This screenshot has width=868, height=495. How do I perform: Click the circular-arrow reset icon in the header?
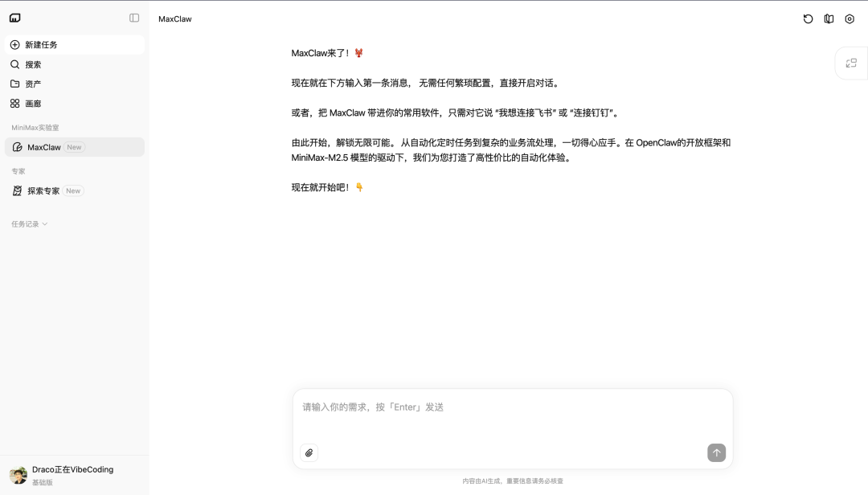pyautogui.click(x=808, y=18)
